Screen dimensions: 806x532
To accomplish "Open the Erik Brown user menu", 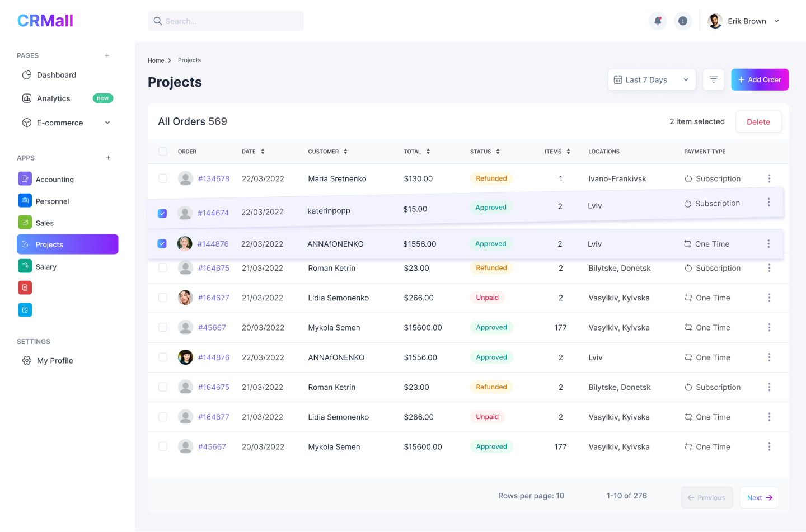I will (744, 21).
